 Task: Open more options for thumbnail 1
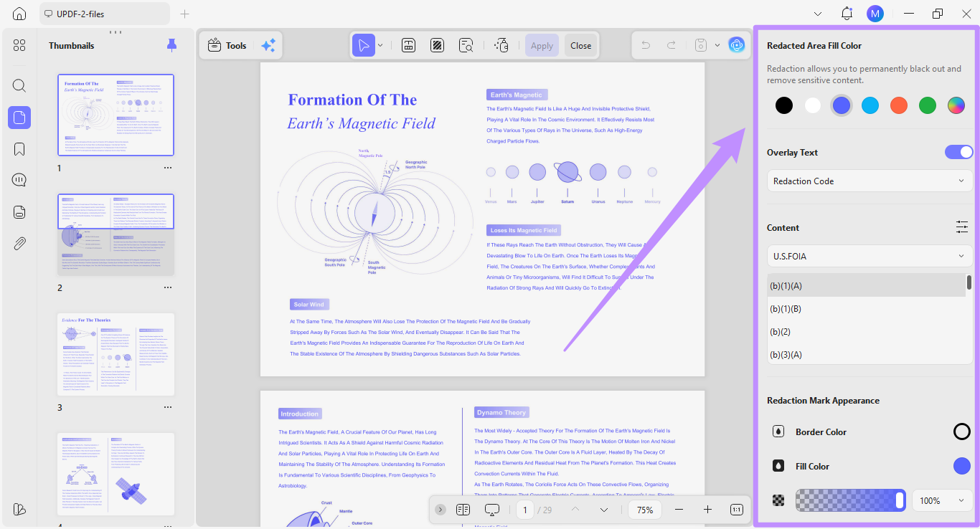pyautogui.click(x=168, y=168)
